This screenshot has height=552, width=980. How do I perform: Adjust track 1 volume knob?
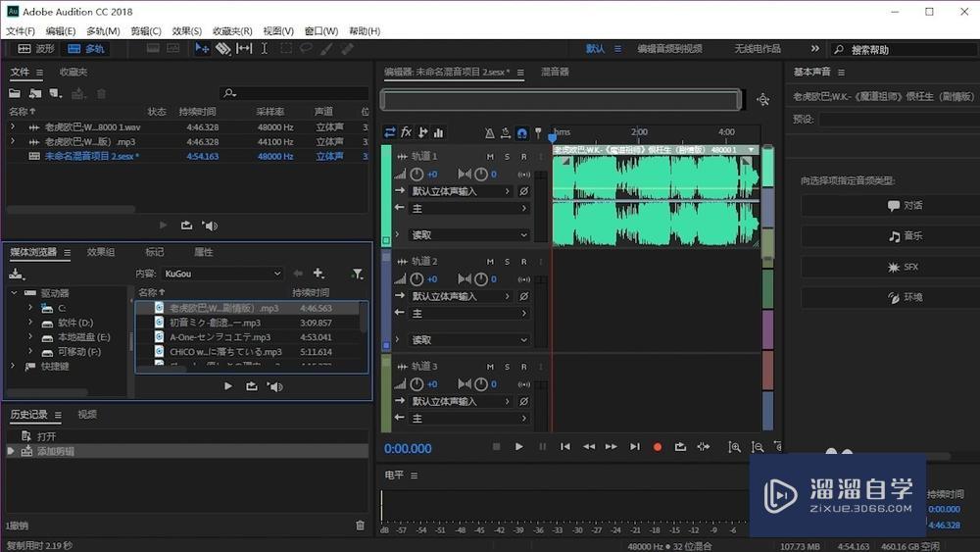416,175
